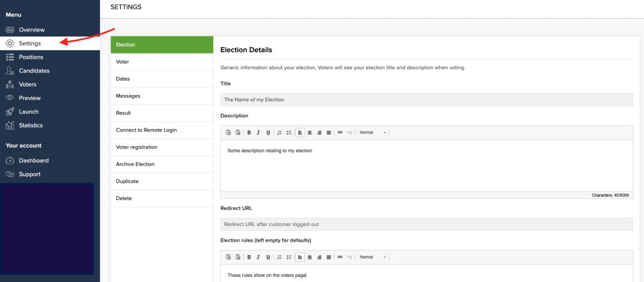The image size is (644, 282).
Task: Justify text in Election rules editor
Action: [328, 257]
